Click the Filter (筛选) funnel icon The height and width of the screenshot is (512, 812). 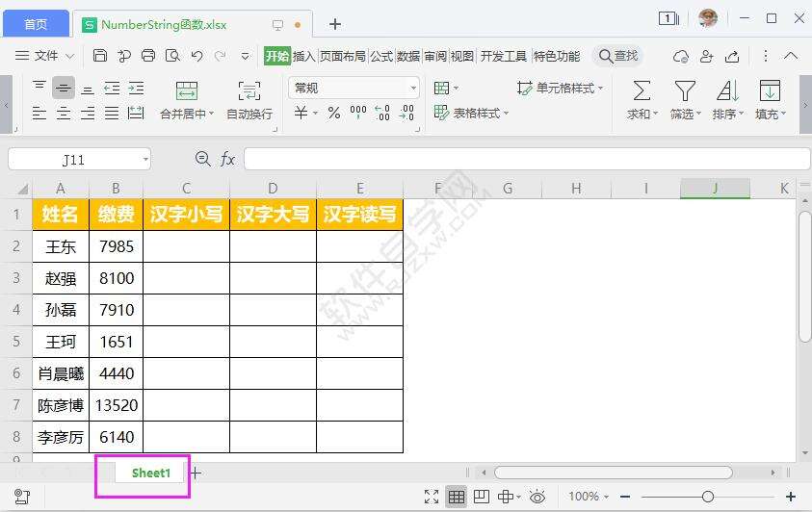click(685, 91)
